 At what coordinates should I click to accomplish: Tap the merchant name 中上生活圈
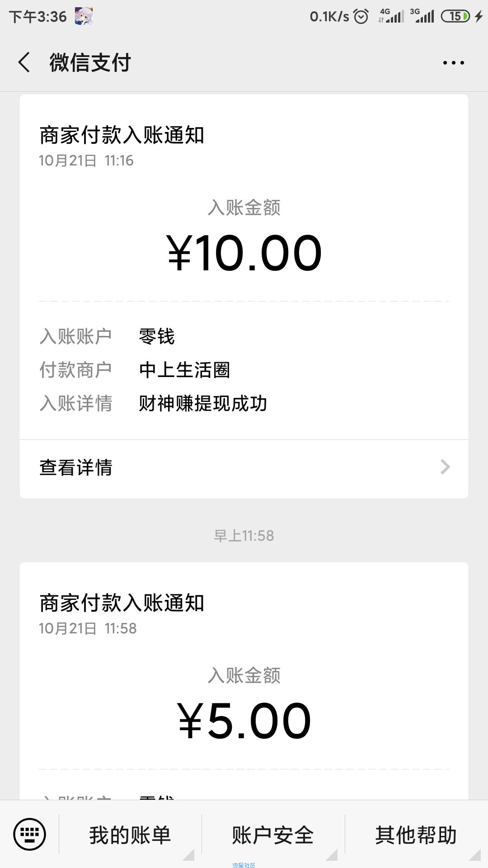pos(184,370)
